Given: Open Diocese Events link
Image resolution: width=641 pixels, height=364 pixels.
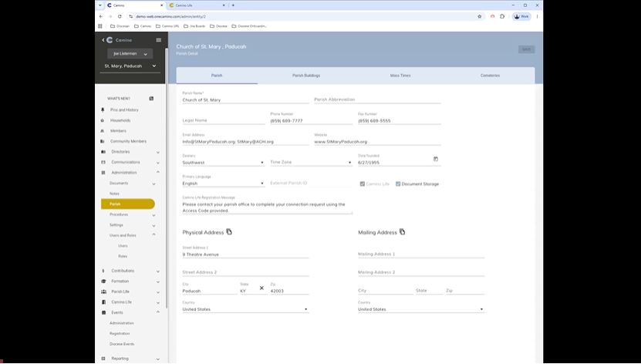Looking at the screenshot, I should coord(122,344).
